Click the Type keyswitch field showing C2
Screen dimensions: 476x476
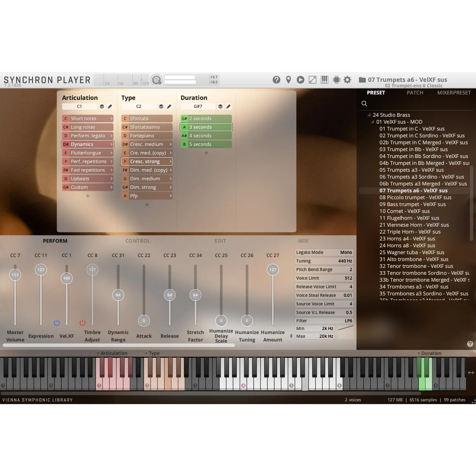[x=139, y=107]
